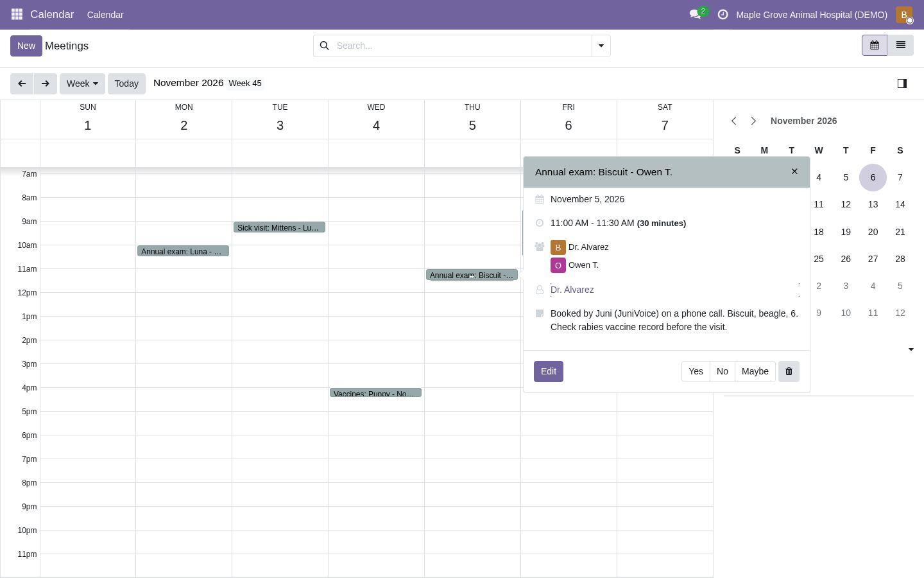924x578 pixels.
Task: Respond No to the invitation
Action: [x=723, y=371]
